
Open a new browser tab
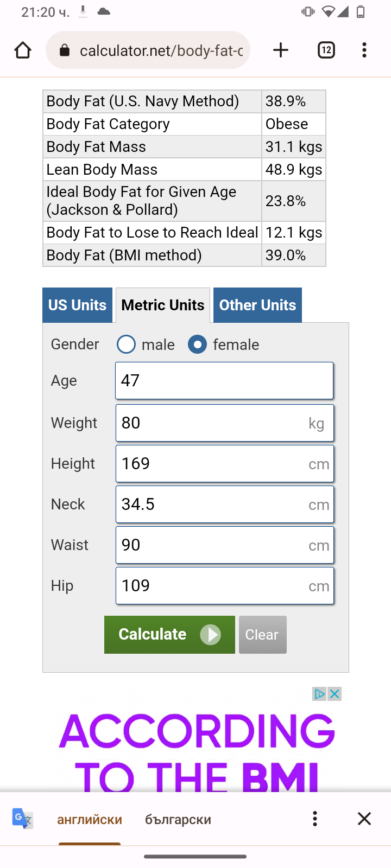point(281,50)
